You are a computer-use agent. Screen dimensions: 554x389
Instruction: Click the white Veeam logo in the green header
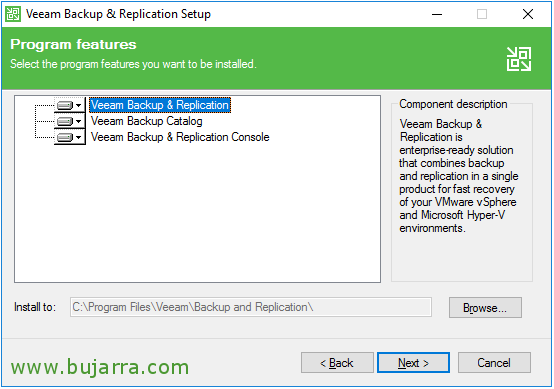point(519,59)
